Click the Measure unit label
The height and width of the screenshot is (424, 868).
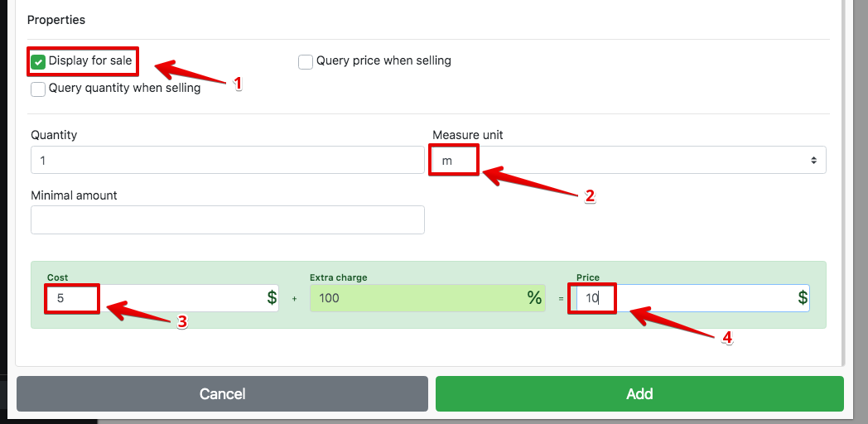(x=467, y=135)
